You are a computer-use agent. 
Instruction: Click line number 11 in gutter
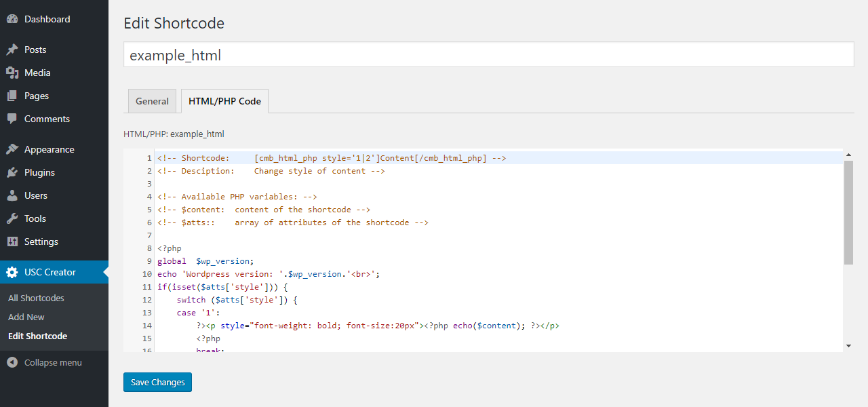pyautogui.click(x=146, y=287)
